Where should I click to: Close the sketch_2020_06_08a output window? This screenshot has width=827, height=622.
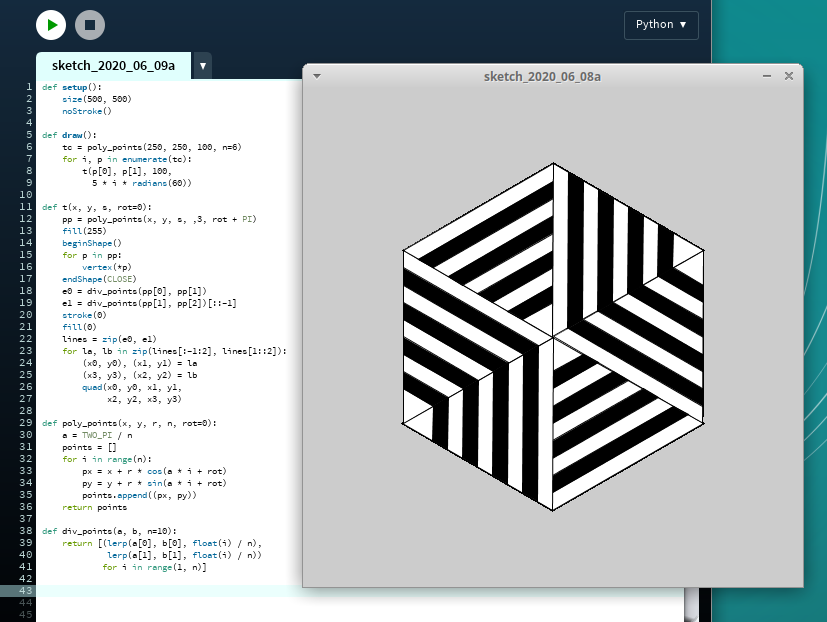coord(788,76)
